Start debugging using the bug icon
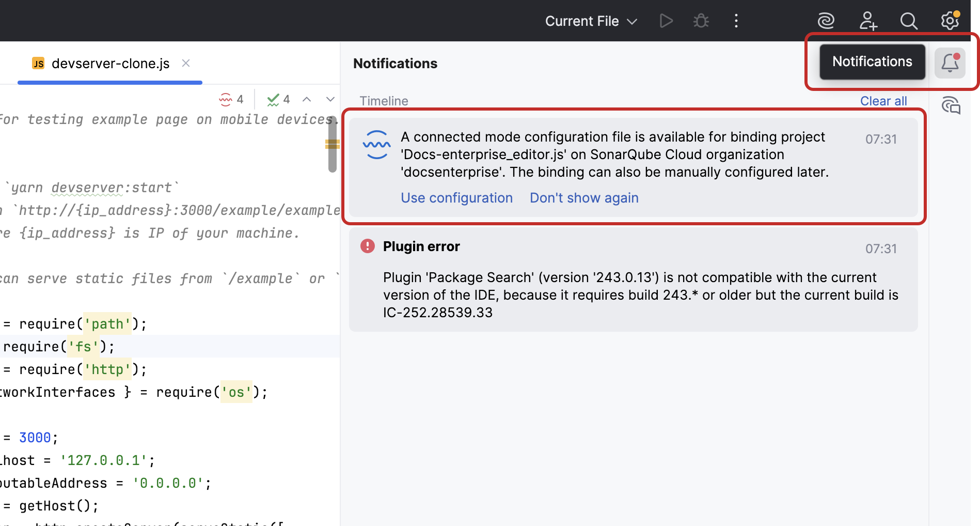980x526 pixels. (x=701, y=21)
